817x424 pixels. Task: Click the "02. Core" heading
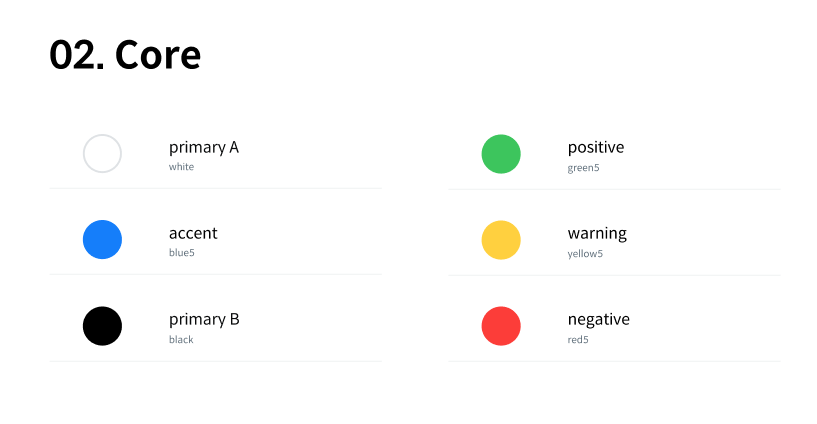click(125, 55)
